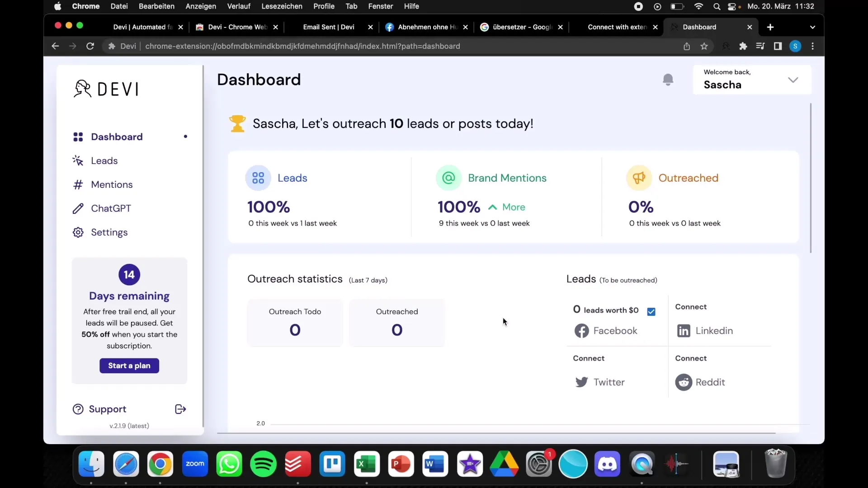
Task: Click the Settings navigation icon
Action: pos(77,232)
